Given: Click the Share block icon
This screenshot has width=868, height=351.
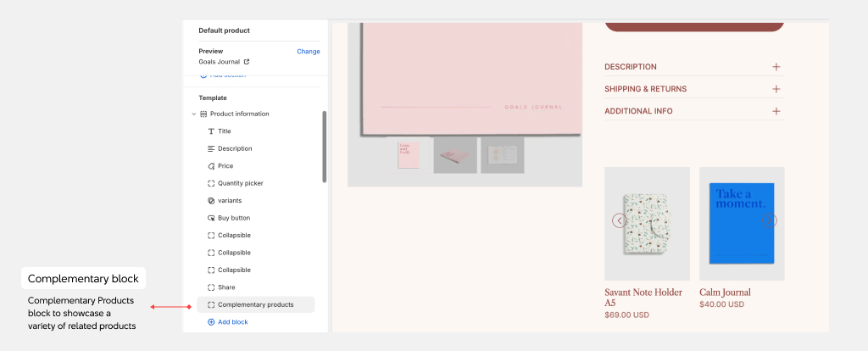Looking at the screenshot, I should click(211, 287).
